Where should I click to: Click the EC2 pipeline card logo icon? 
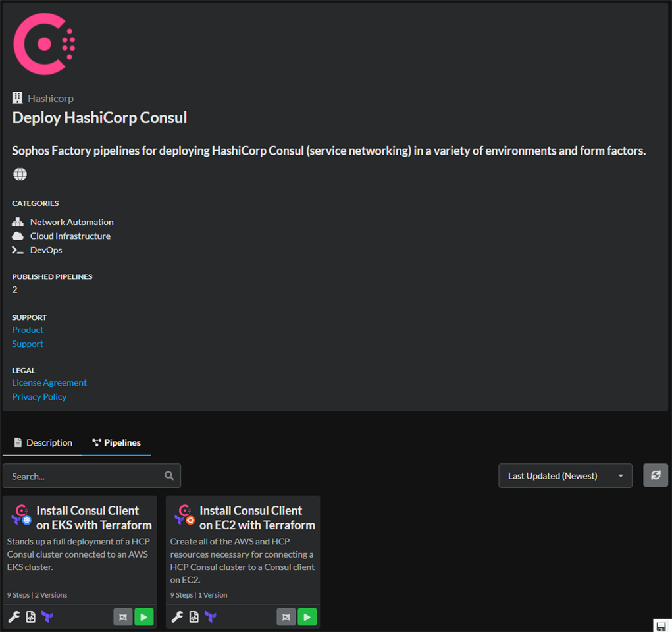coord(185,515)
